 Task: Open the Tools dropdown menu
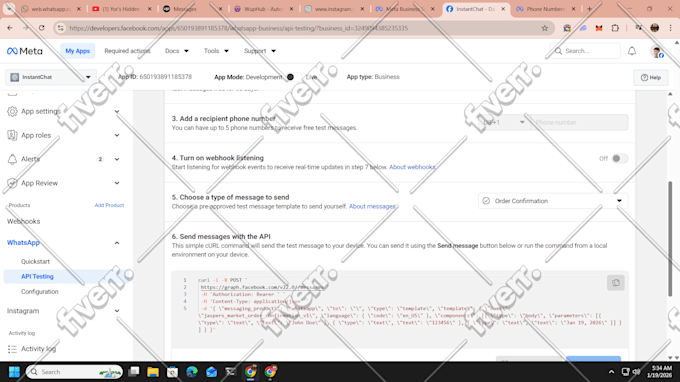(x=216, y=51)
